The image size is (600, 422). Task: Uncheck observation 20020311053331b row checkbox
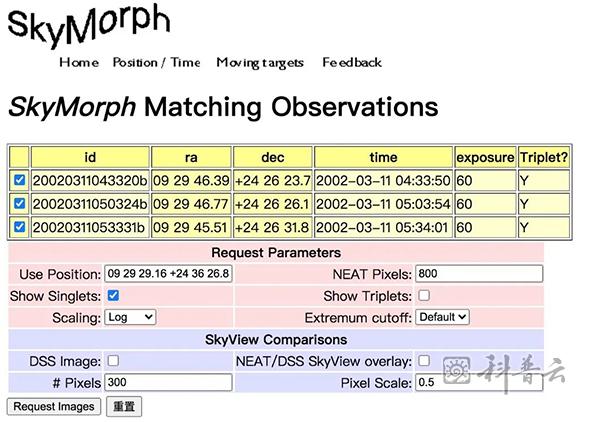tap(20, 227)
